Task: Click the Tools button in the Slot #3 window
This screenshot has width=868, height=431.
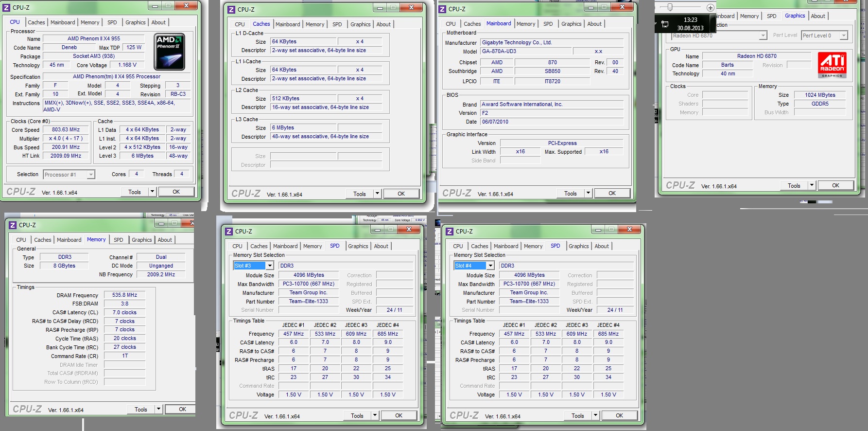Action: coord(357,415)
